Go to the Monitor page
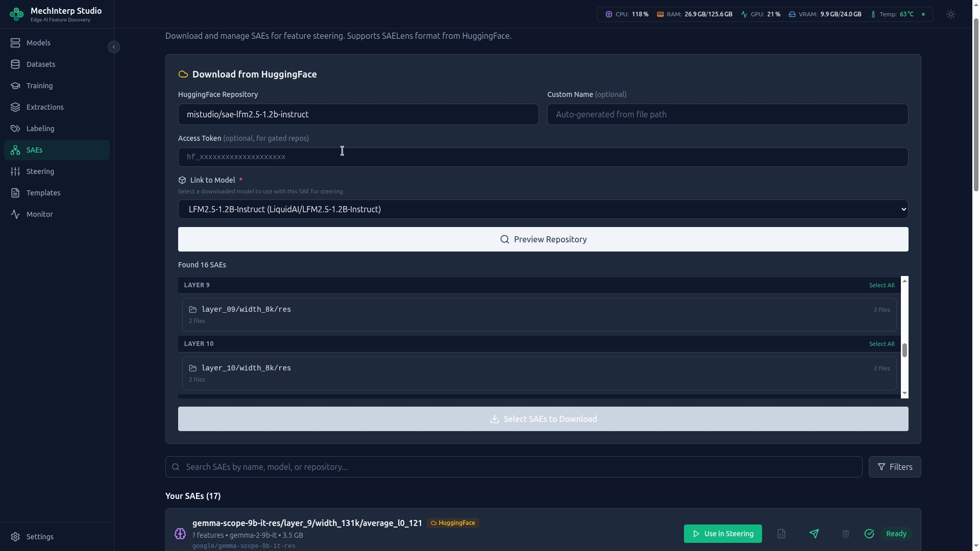The width and height of the screenshot is (980, 551). [x=57, y=214]
